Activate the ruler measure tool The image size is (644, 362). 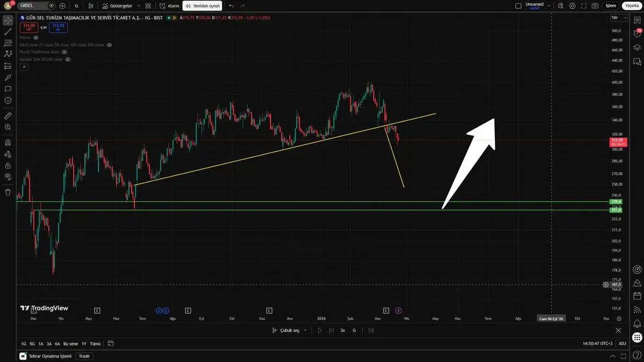(x=8, y=115)
